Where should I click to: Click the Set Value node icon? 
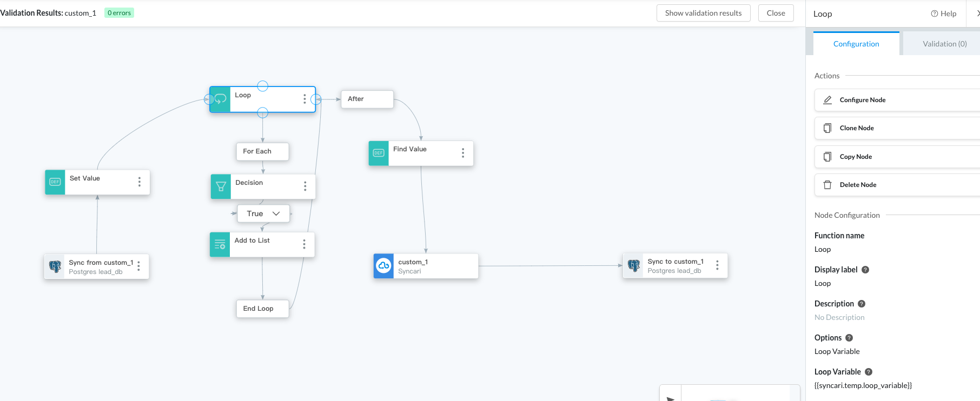[x=55, y=182]
